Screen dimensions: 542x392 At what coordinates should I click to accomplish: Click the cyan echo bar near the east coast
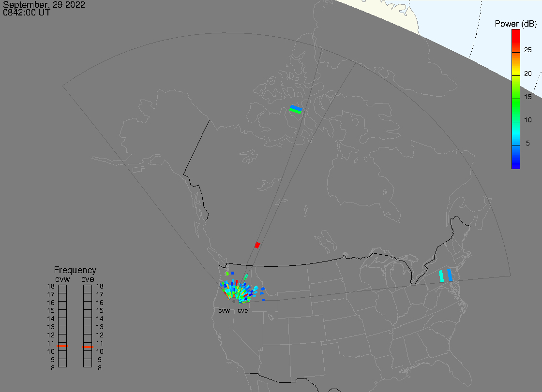coord(441,276)
